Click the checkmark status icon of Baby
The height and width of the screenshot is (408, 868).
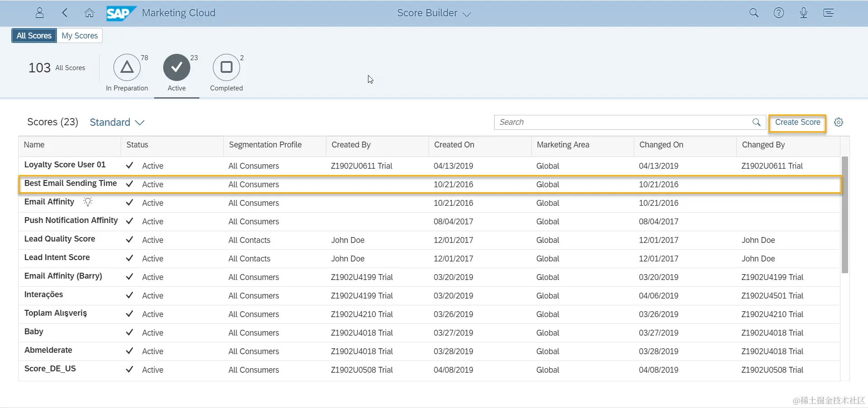point(130,332)
